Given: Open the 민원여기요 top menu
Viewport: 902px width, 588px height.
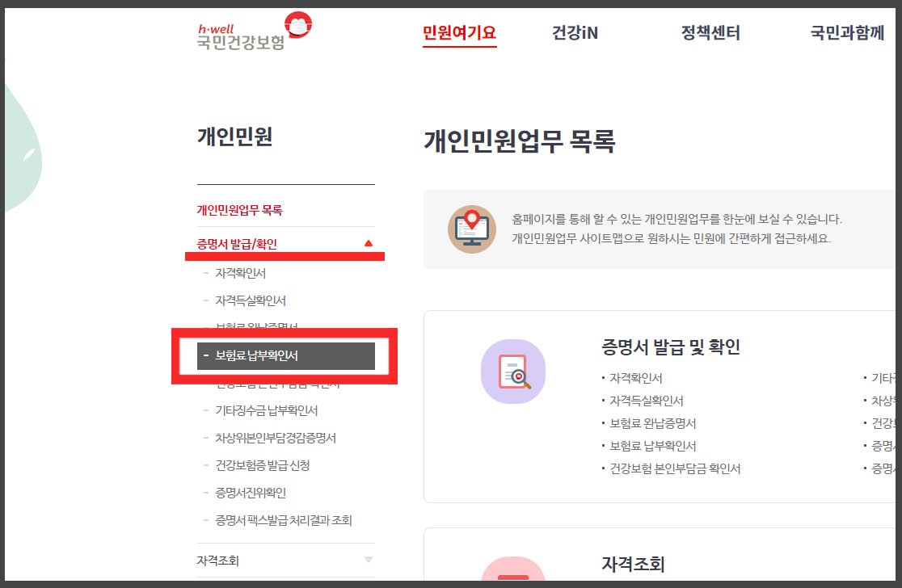Looking at the screenshot, I should click(459, 33).
